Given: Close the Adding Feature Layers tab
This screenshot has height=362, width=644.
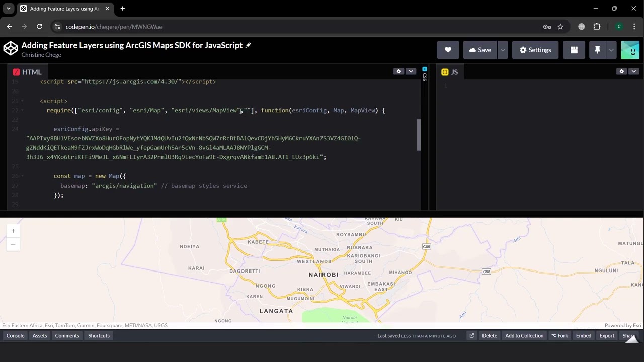Looking at the screenshot, I should point(107,9).
